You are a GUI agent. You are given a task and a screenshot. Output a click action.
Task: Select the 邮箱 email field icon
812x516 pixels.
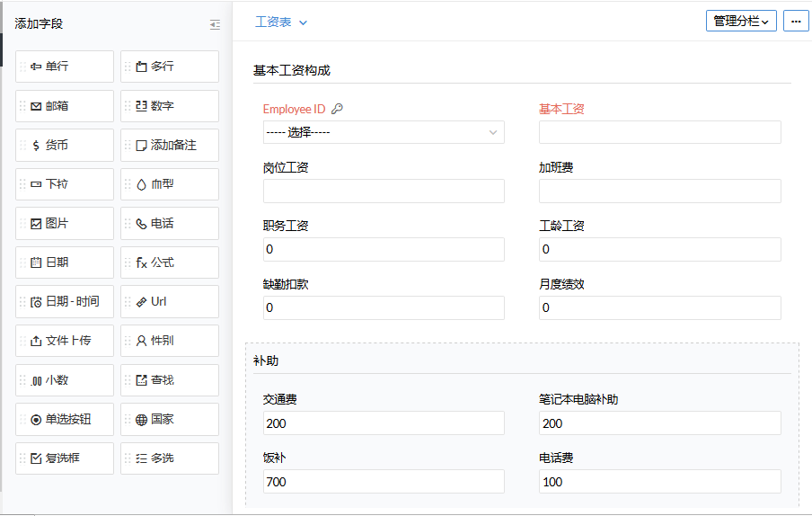[36, 106]
